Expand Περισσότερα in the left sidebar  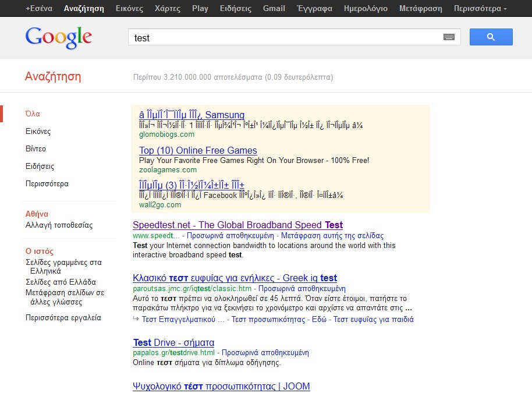click(47, 183)
